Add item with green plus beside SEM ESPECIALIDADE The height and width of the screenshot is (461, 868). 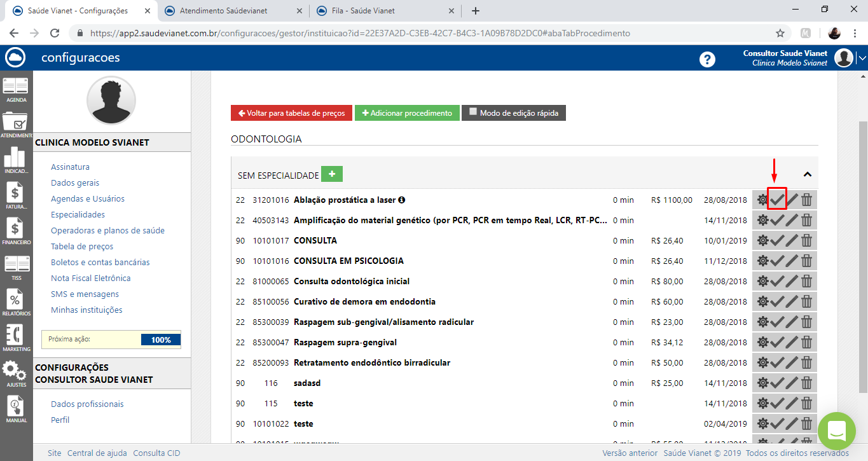[332, 174]
